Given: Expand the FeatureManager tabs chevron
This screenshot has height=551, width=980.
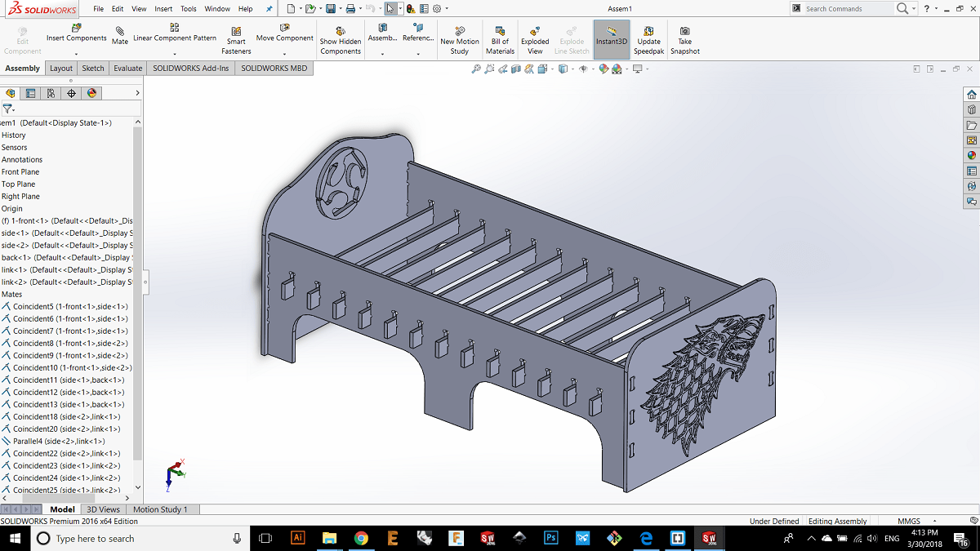Looking at the screenshot, I should [137, 93].
